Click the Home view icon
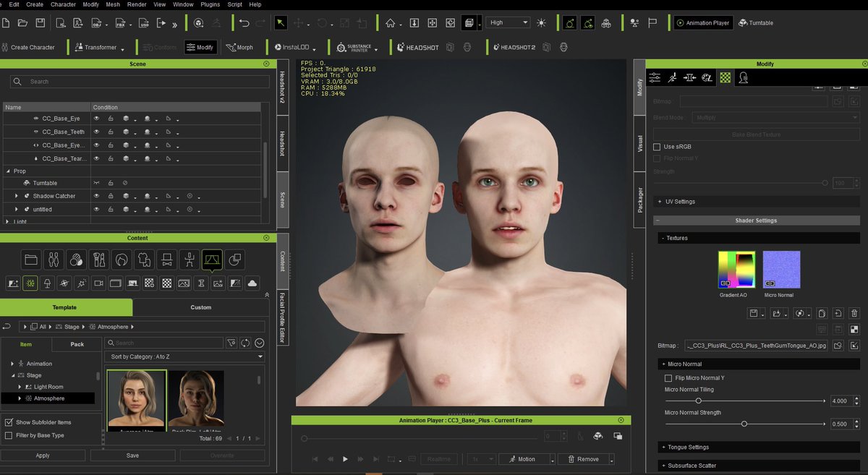The width and height of the screenshot is (868, 475). [391, 23]
